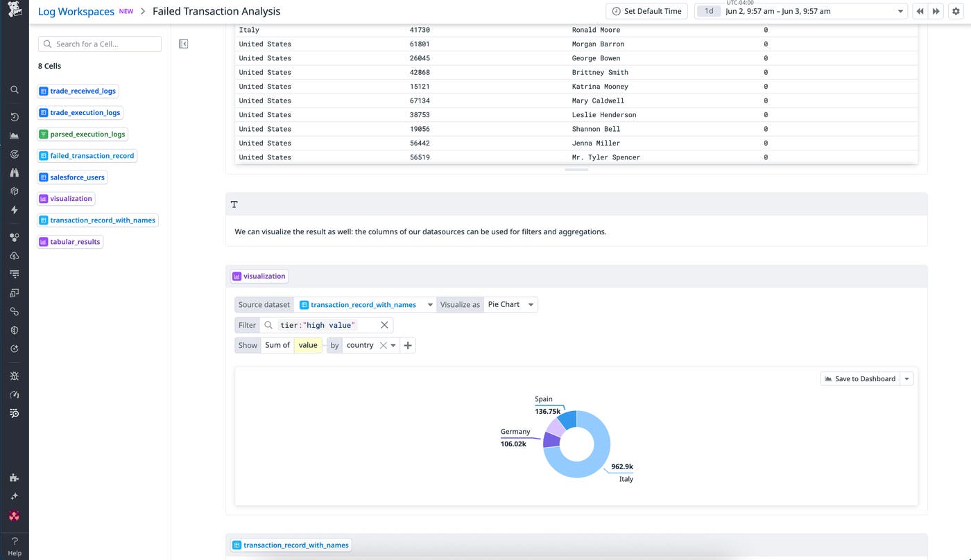This screenshot has width=971, height=560.
Task: Shift the time range forward with the fast-forward arrows
Action: coord(936,11)
